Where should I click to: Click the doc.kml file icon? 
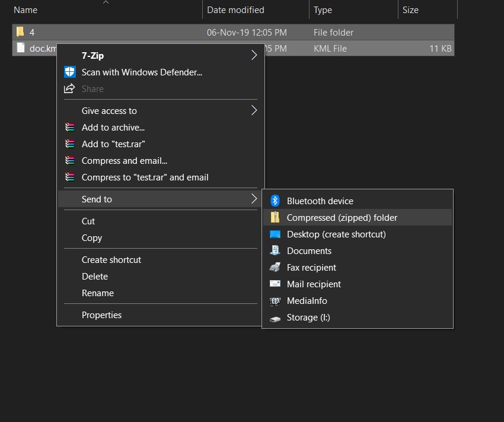[x=21, y=48]
